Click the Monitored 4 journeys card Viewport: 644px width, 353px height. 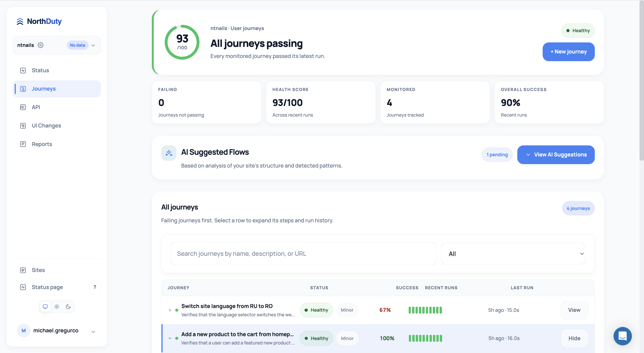(435, 102)
